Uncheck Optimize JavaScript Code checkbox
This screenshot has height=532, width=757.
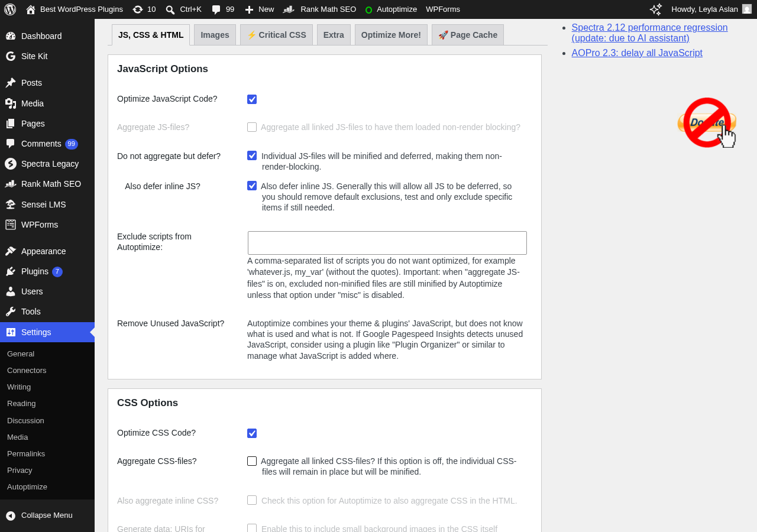252,99
